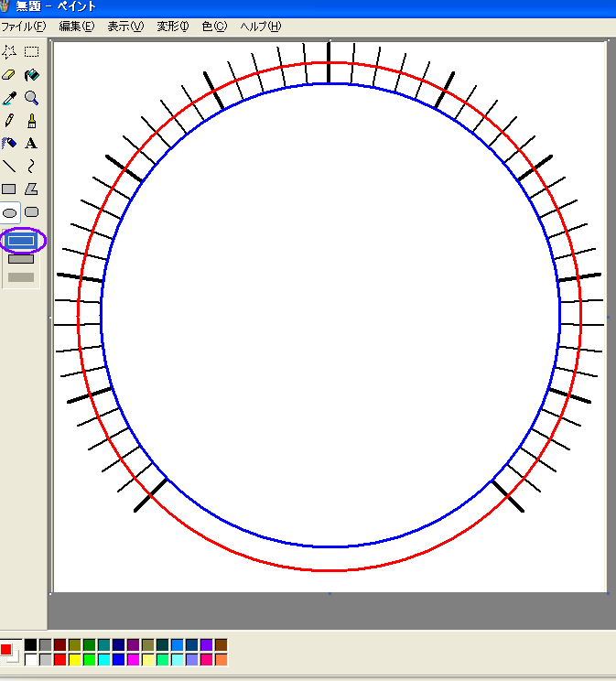The image size is (616, 681).
Task: Select the orange swatch at bottom row end
Action: 222,660
